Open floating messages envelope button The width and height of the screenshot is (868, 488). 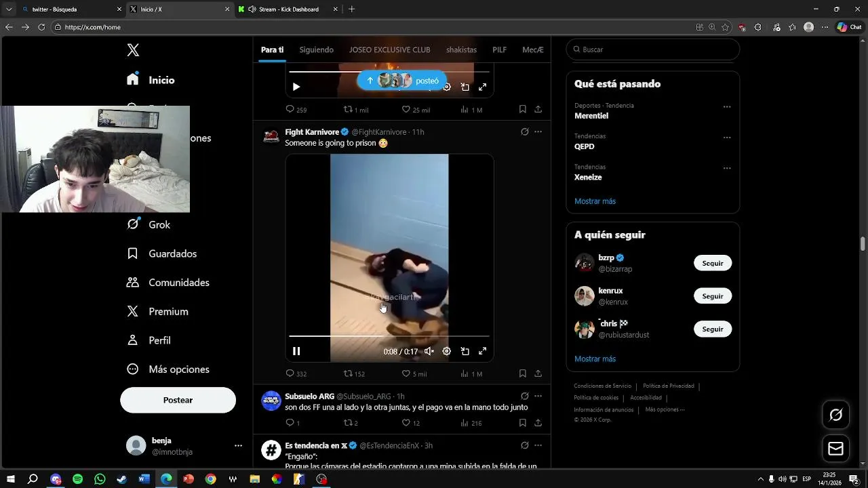(x=835, y=449)
